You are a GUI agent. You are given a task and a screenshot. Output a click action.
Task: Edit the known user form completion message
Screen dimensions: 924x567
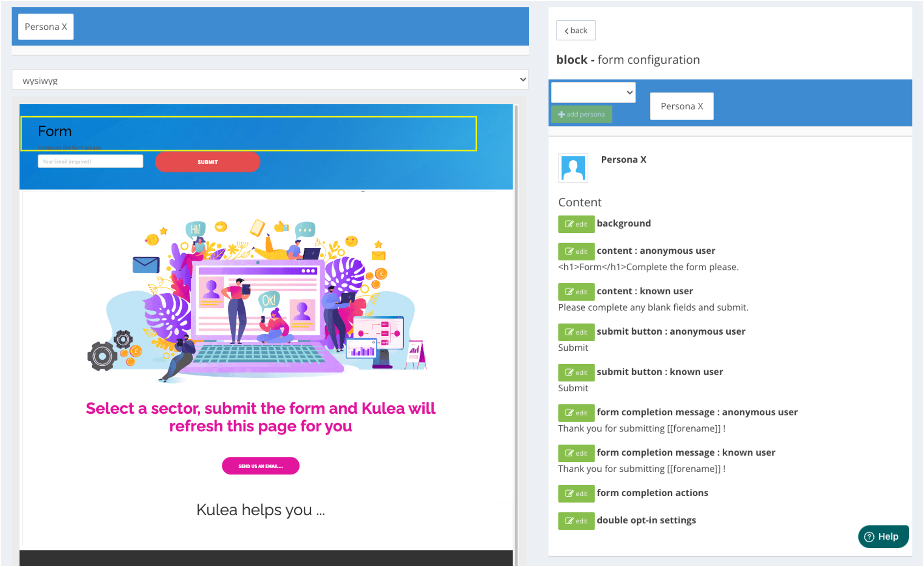[x=576, y=453]
